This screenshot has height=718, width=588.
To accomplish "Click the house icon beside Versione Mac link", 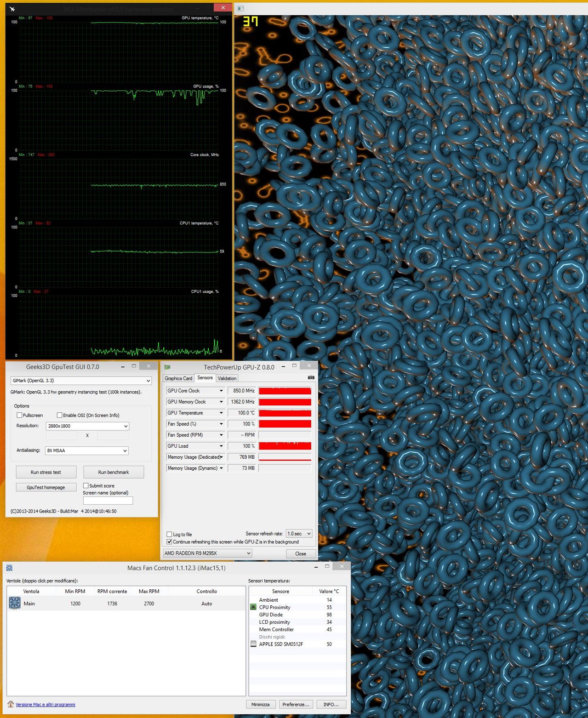I will coord(11,704).
